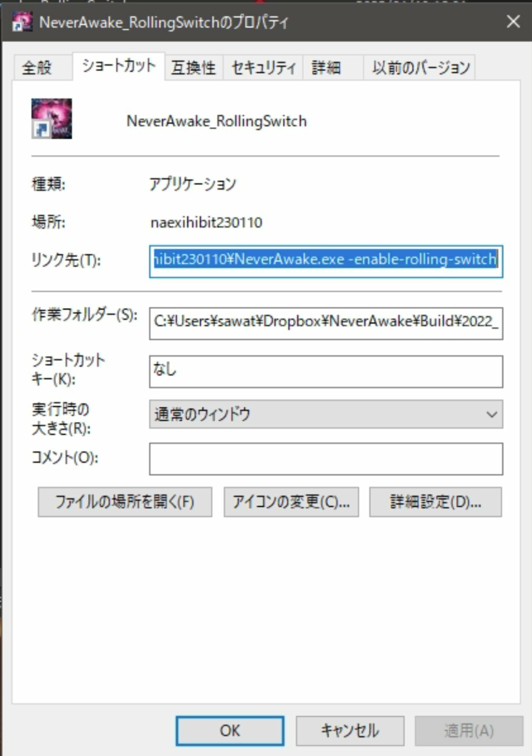Open 詳細設定 advanced settings
Image resolution: width=532 pixels, height=756 pixels.
435,502
